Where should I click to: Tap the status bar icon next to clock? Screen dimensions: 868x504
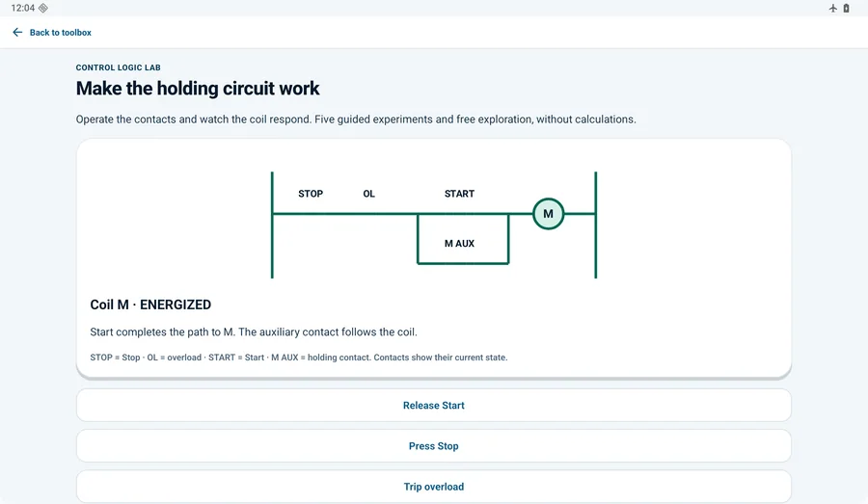(x=43, y=9)
